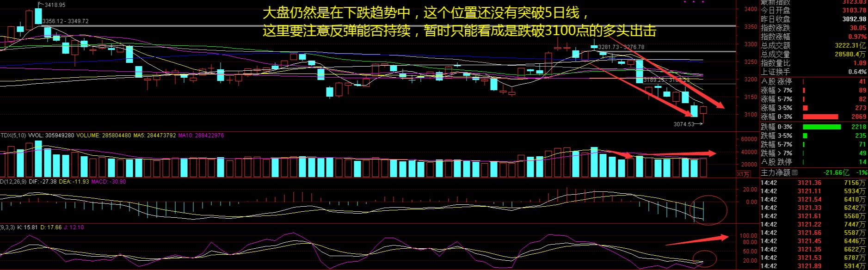
Task: Select the 3356.12 - 3349.72 gap label
Action: click(65, 21)
